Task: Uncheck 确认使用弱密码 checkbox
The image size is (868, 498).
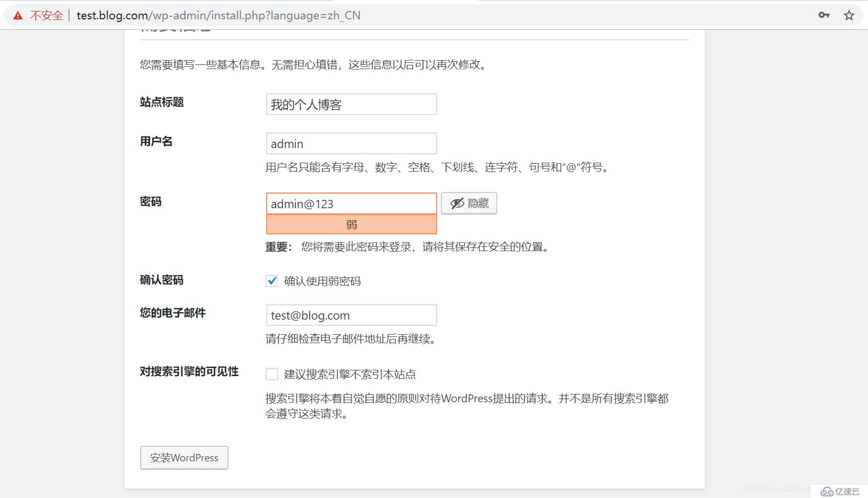Action: click(x=272, y=281)
